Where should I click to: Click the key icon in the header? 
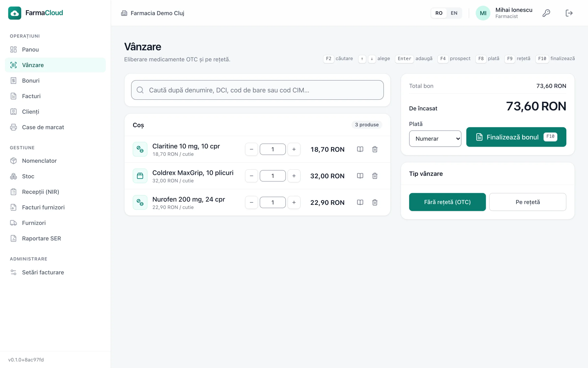pos(546,13)
